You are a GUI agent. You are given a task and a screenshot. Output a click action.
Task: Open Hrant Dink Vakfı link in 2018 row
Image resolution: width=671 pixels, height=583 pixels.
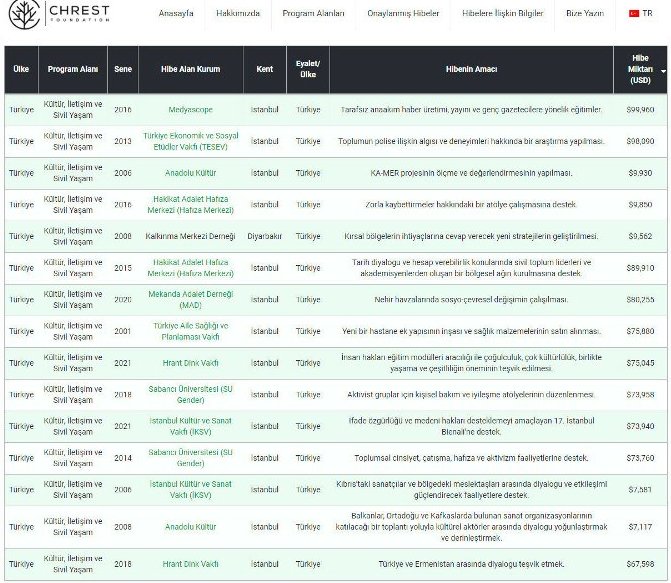pyautogui.click(x=190, y=564)
